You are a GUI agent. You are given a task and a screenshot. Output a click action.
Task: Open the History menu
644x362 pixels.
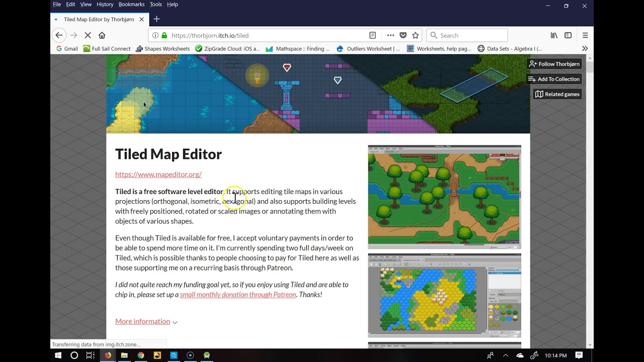click(x=105, y=5)
